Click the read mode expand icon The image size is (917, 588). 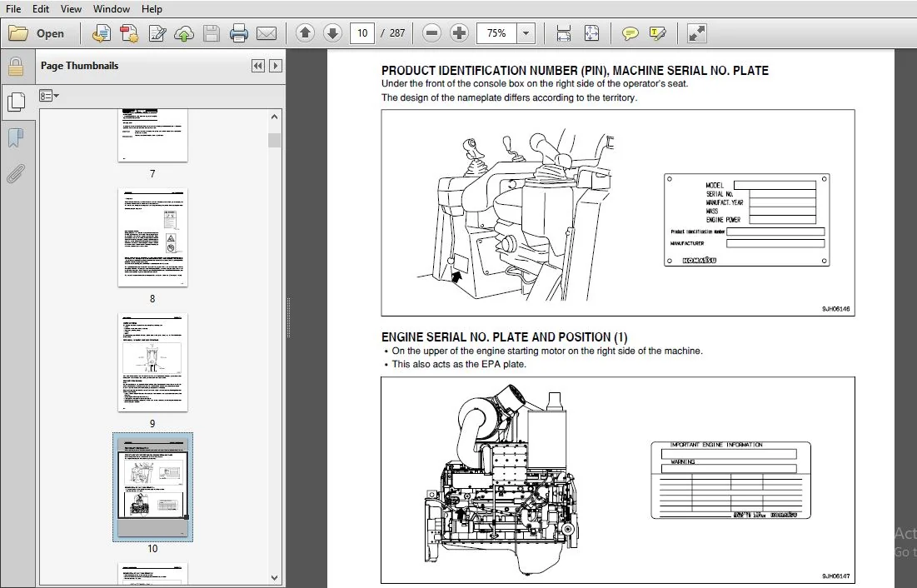(696, 33)
